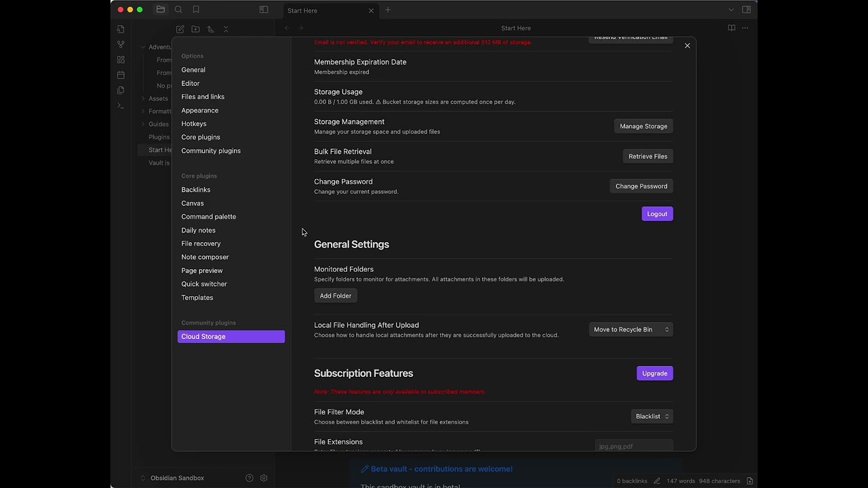This screenshot has width=868, height=488.
Task: Create a new folder using the toolbar icon
Action: [x=195, y=29]
